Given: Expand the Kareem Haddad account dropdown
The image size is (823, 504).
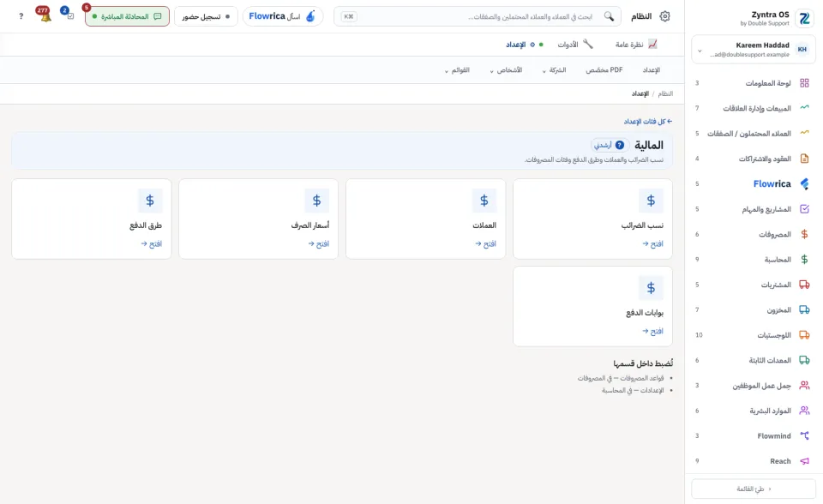Looking at the screenshot, I should tap(700, 51).
